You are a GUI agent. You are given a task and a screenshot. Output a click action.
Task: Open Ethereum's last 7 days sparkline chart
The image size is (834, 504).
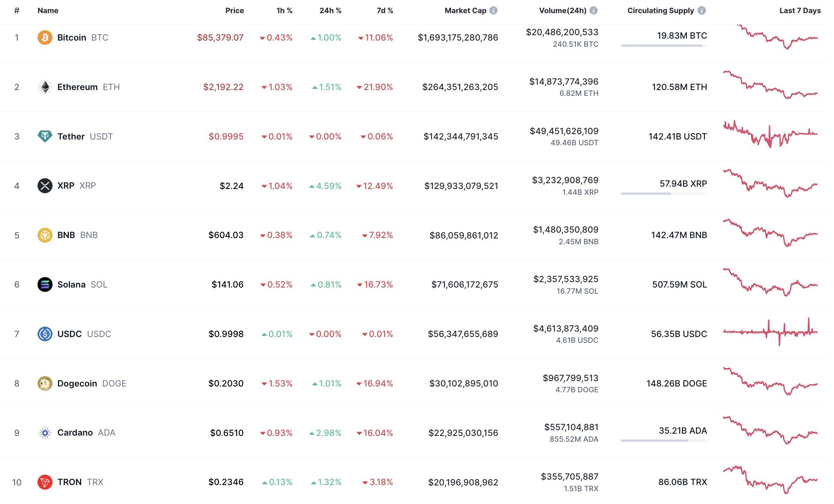click(770, 86)
